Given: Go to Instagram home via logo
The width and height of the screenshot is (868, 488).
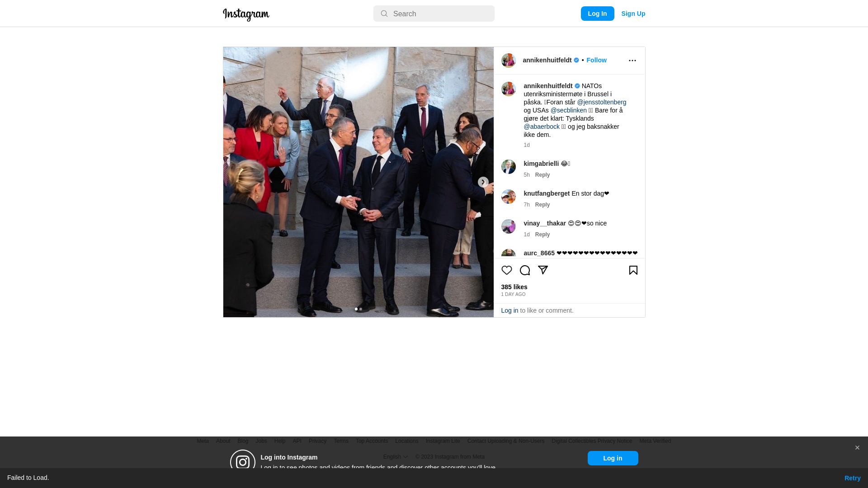Looking at the screenshot, I should (x=246, y=14).
